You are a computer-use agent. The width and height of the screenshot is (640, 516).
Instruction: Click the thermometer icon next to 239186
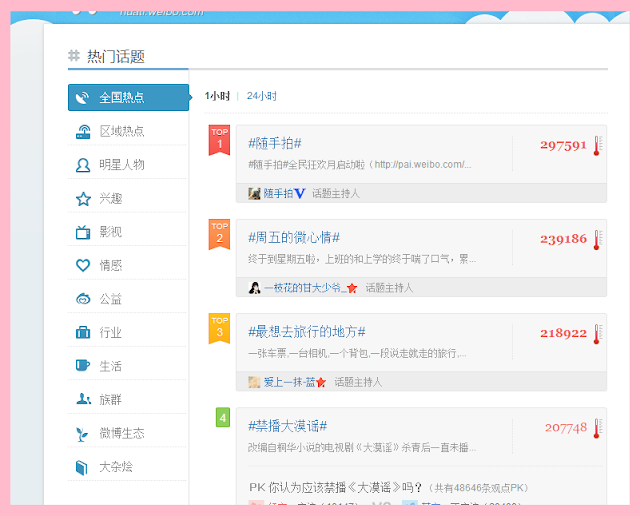point(597,240)
